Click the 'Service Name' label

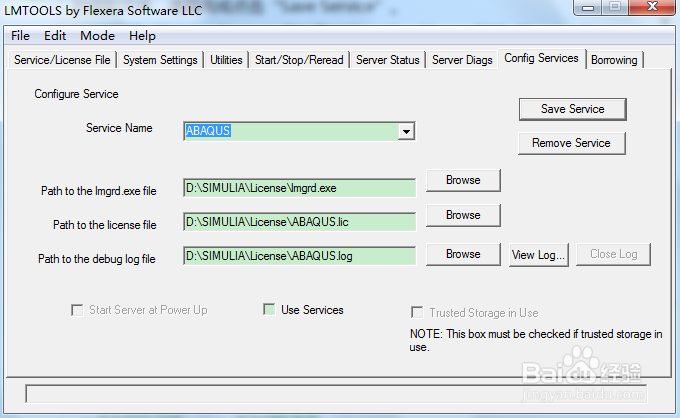coord(119,128)
